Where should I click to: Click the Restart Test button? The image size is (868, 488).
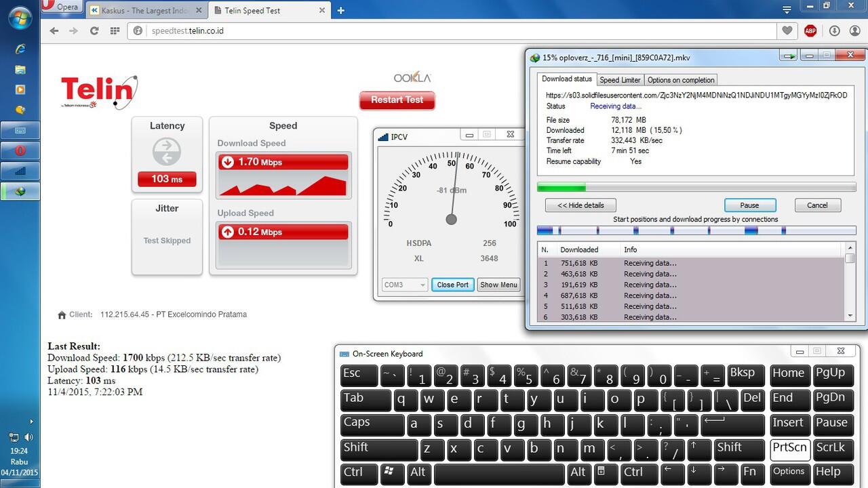397,100
